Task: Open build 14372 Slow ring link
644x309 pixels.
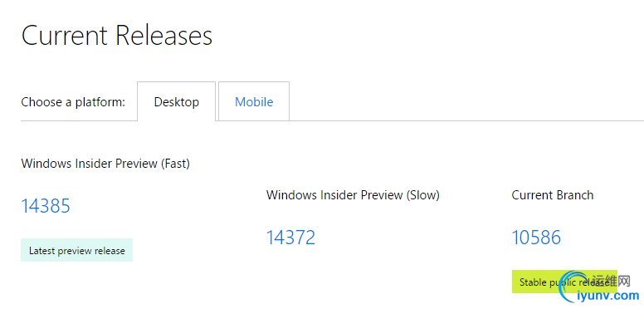Action: [x=290, y=237]
